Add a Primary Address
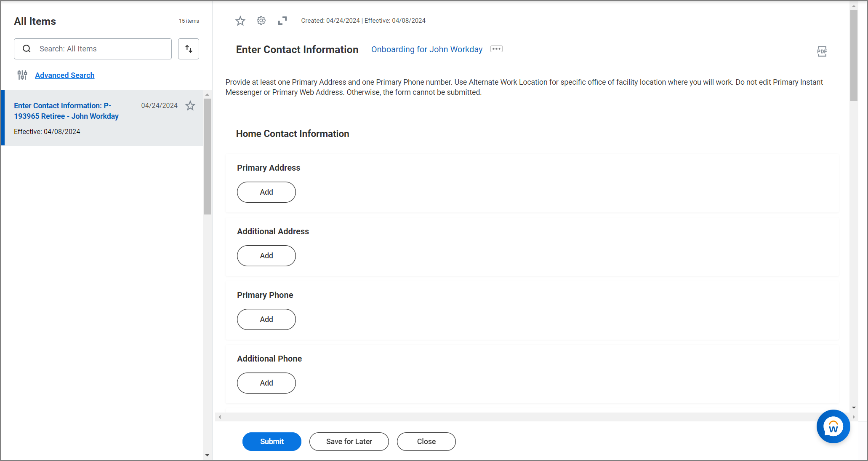The width and height of the screenshot is (868, 461). [266, 192]
